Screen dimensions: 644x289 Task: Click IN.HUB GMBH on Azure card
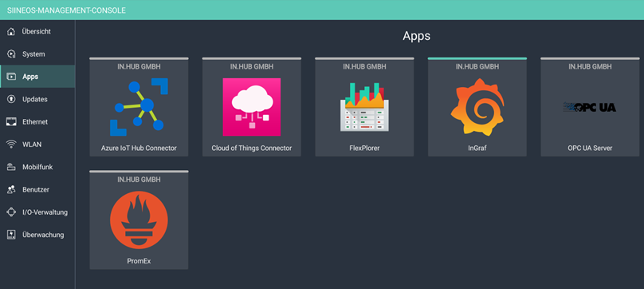(139, 66)
